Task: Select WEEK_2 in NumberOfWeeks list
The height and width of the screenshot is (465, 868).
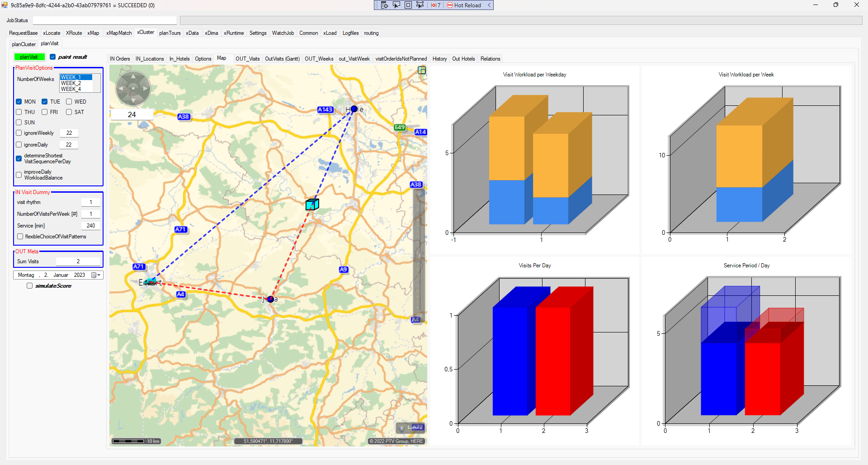Action: (x=71, y=83)
